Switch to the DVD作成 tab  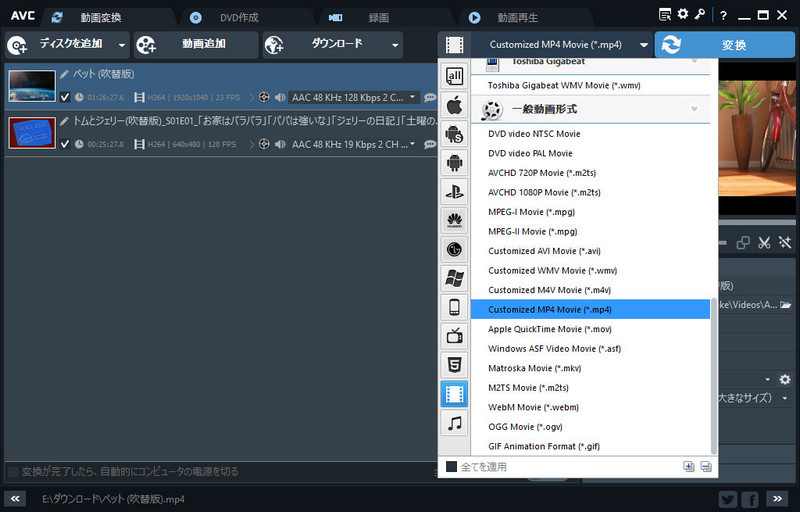(x=239, y=17)
